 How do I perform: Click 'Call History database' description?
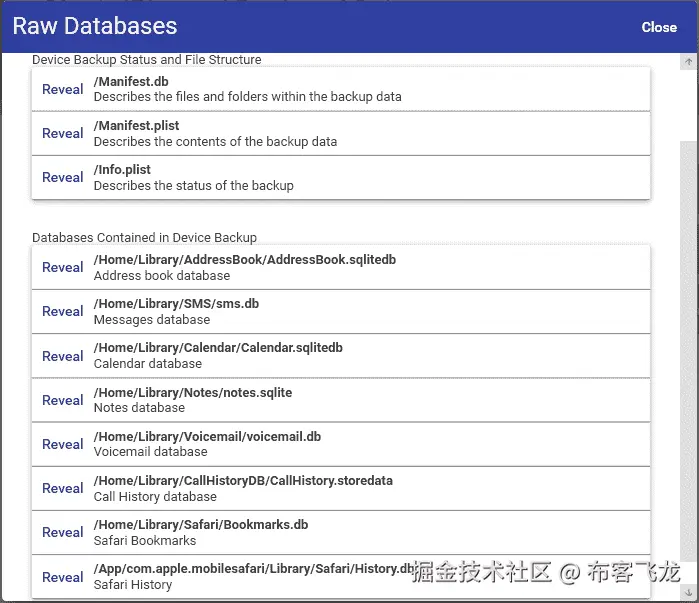(x=155, y=496)
